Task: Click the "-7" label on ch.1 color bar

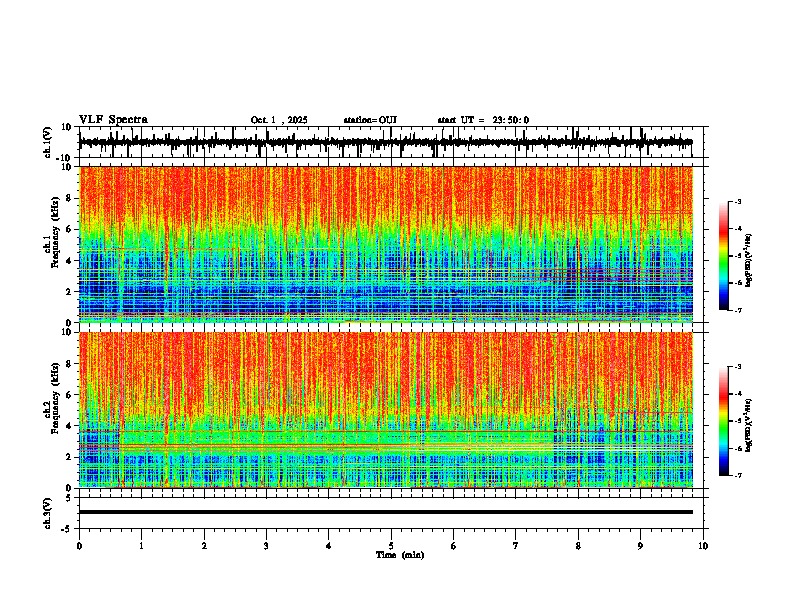Action: pyautogui.click(x=738, y=310)
